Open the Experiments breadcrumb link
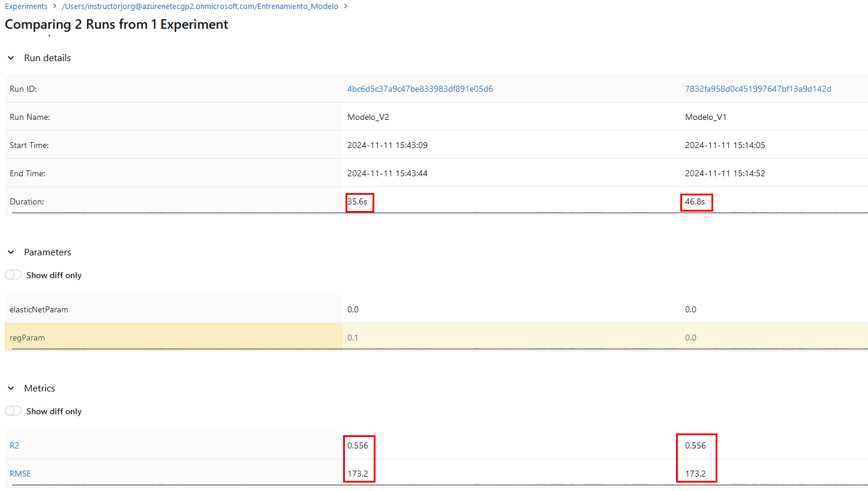The width and height of the screenshot is (868, 491). point(26,6)
